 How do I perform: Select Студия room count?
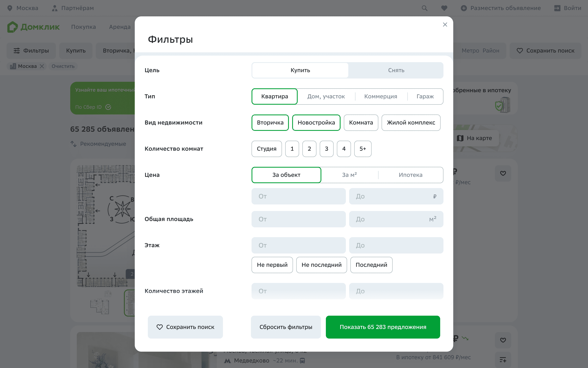[267, 149]
